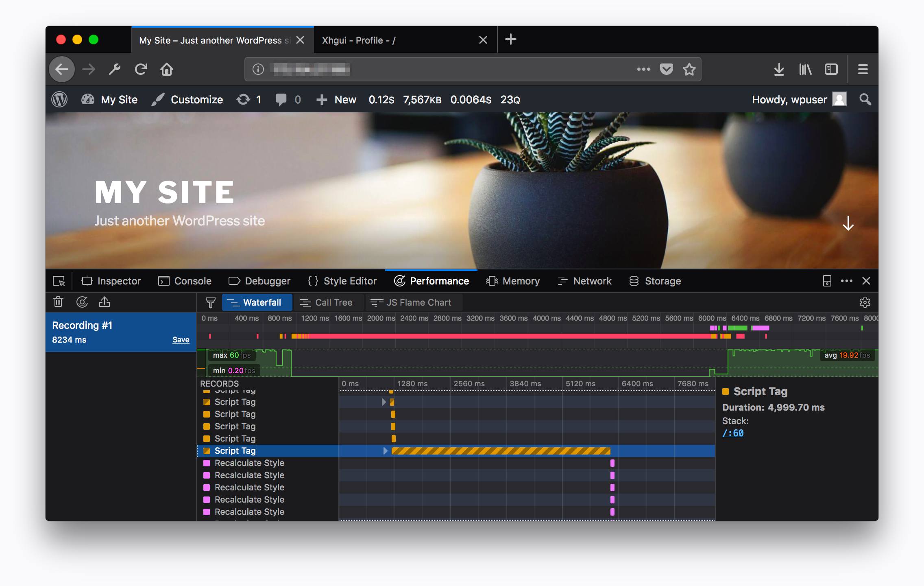Open comments from the admin bar bubble icon

pyautogui.click(x=282, y=99)
